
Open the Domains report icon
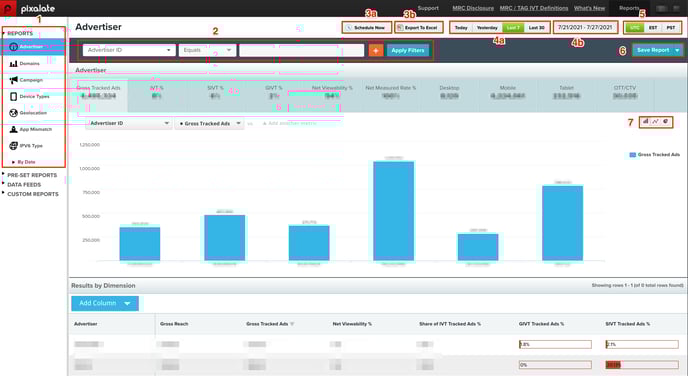14,64
